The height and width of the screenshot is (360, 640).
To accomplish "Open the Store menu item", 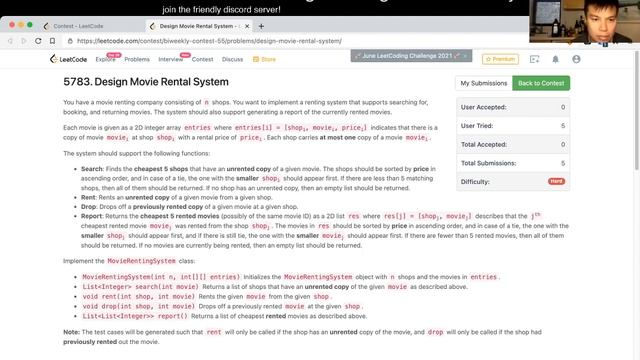I will (x=264, y=59).
